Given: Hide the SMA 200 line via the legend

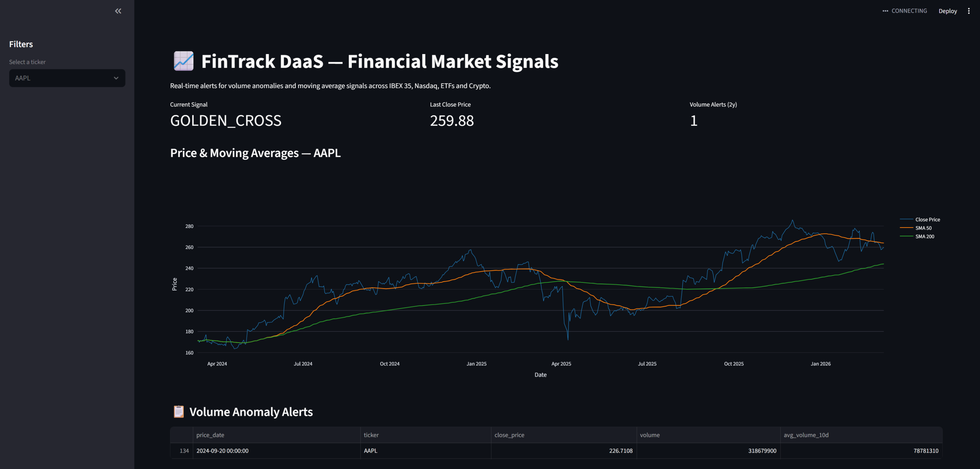Looking at the screenshot, I should tap(924, 236).
